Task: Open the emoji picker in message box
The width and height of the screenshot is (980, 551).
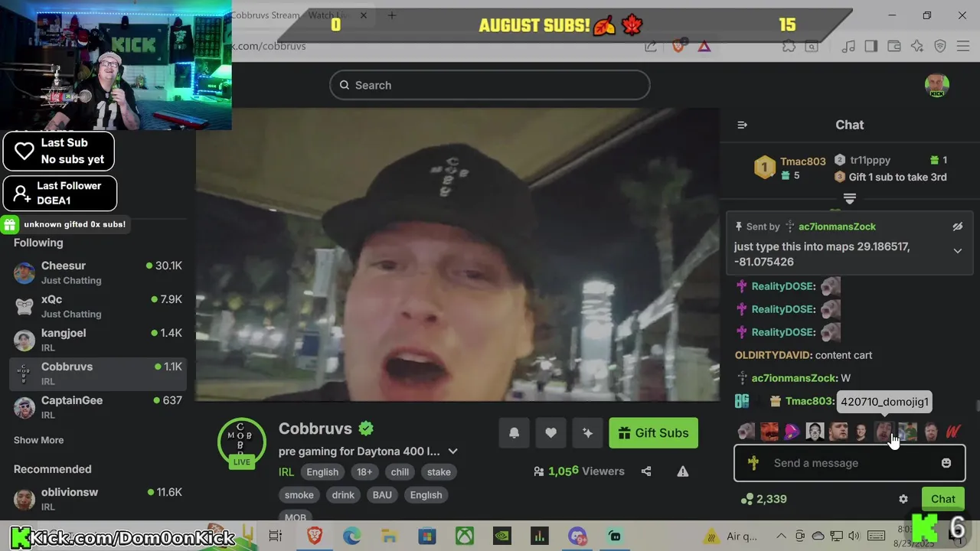Action: click(x=946, y=463)
